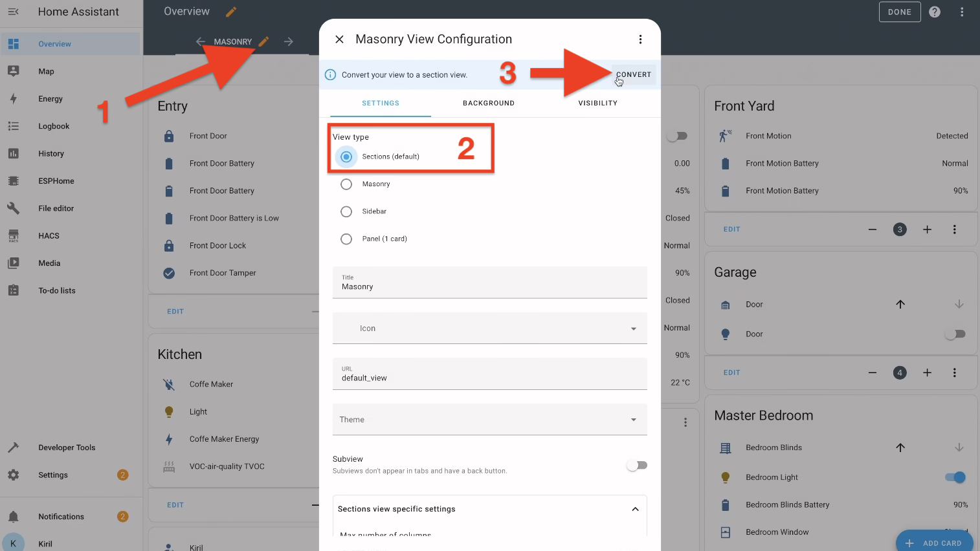The height and width of the screenshot is (551, 980).
Task: Click the CONVERT button
Action: tap(634, 74)
